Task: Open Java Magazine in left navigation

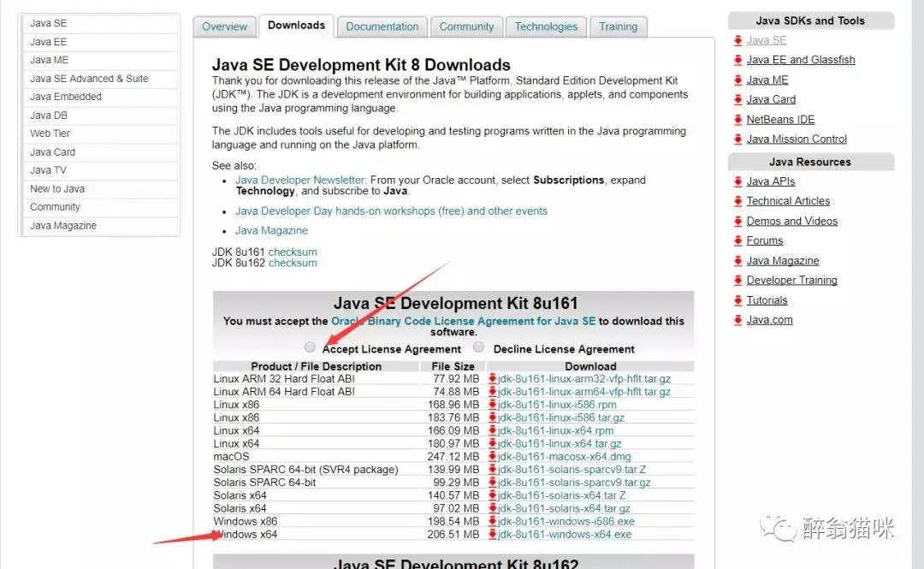Action: coord(100,226)
